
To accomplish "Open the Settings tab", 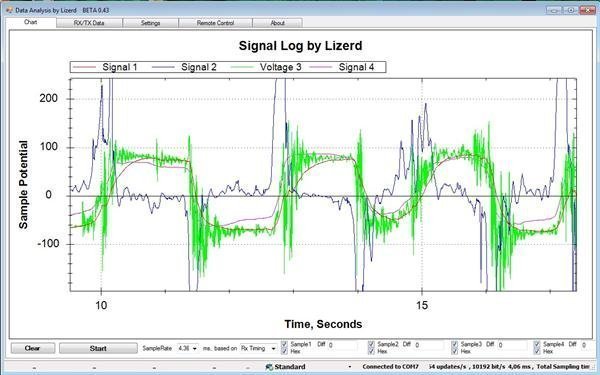I will pos(150,23).
